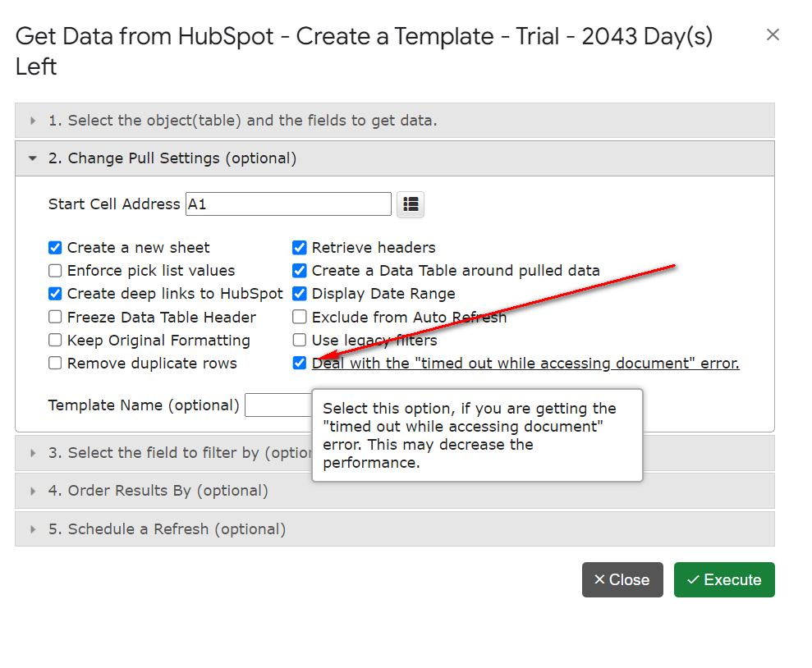The width and height of the screenshot is (812, 668).
Task: Enable Remove duplicate rows
Action: click(x=55, y=364)
